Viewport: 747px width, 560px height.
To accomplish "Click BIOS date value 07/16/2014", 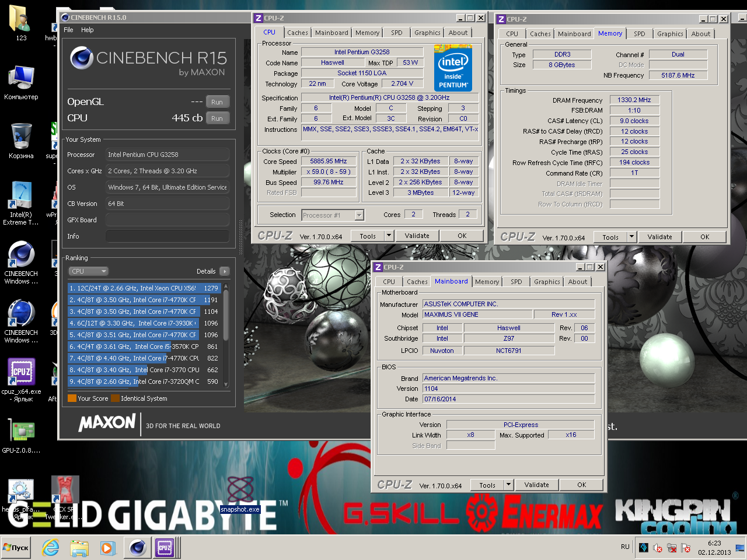I will (508, 399).
